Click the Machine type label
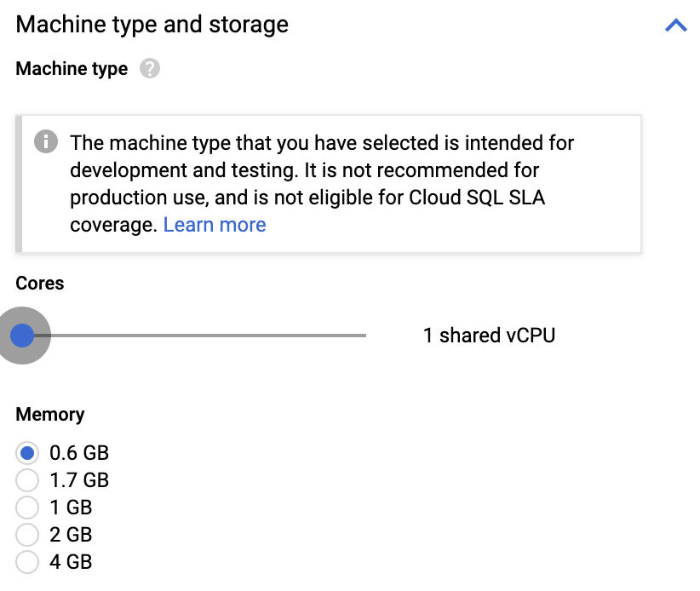Image resolution: width=700 pixels, height=591 pixels. 72,69
